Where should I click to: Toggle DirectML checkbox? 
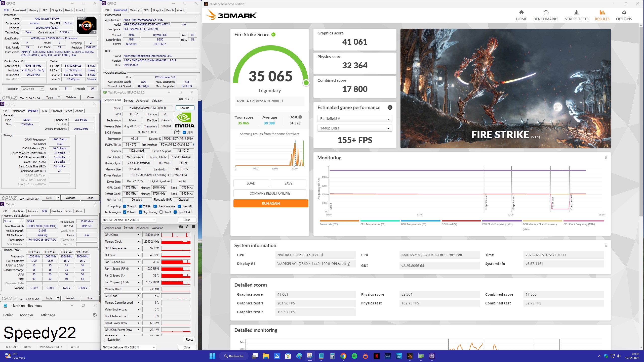[179, 206]
